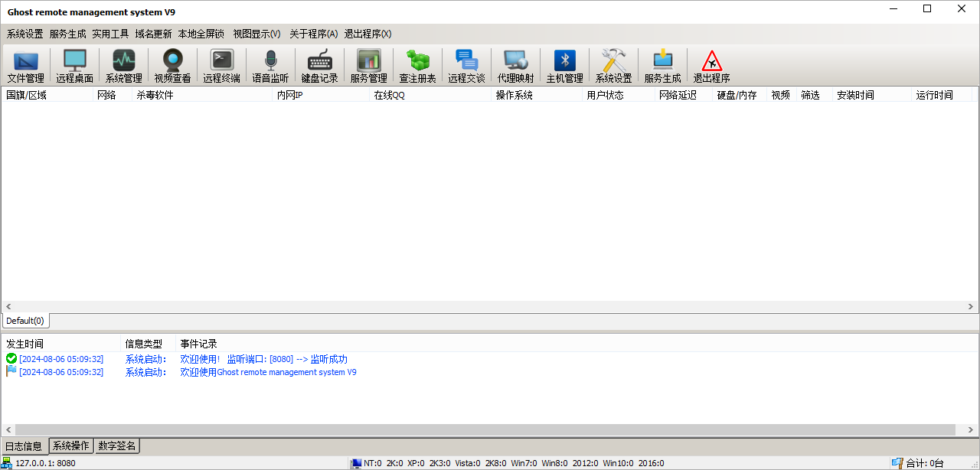Click the 语音监听 microphone icon
Screen dimensions: 980x470
pyautogui.click(x=271, y=66)
